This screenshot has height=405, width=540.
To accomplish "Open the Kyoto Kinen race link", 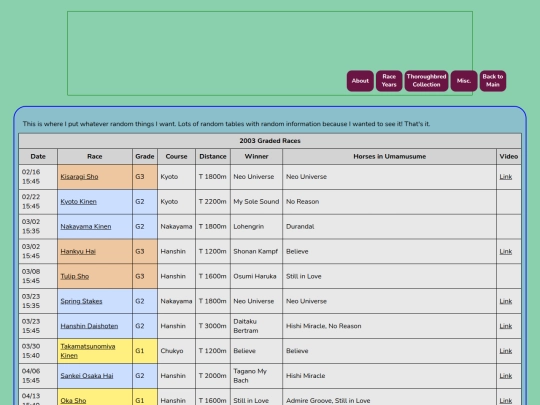I will pyautogui.click(x=79, y=201).
